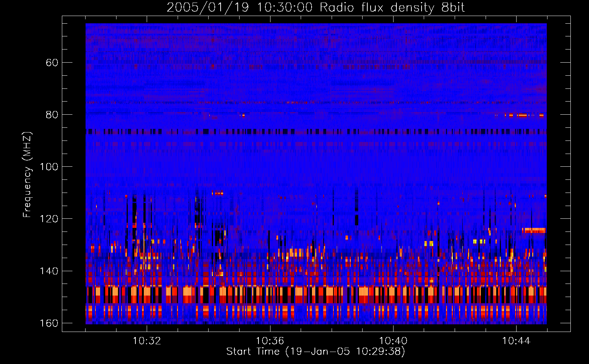The width and height of the screenshot is (589, 364).
Task: Click the 60 MHz frequency tick label
Action: [x=52, y=63]
